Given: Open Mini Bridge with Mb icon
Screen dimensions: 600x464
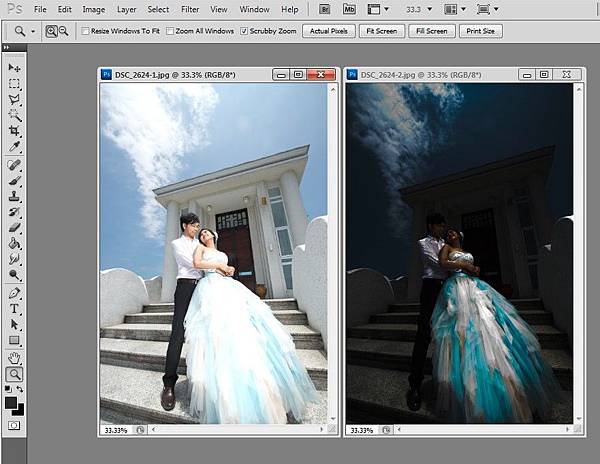Looking at the screenshot, I should [348, 9].
